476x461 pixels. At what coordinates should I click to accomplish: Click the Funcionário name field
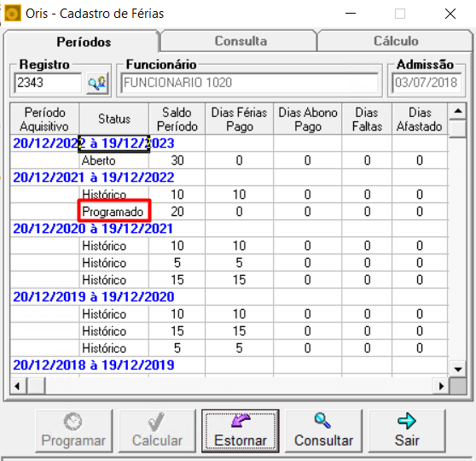point(250,83)
